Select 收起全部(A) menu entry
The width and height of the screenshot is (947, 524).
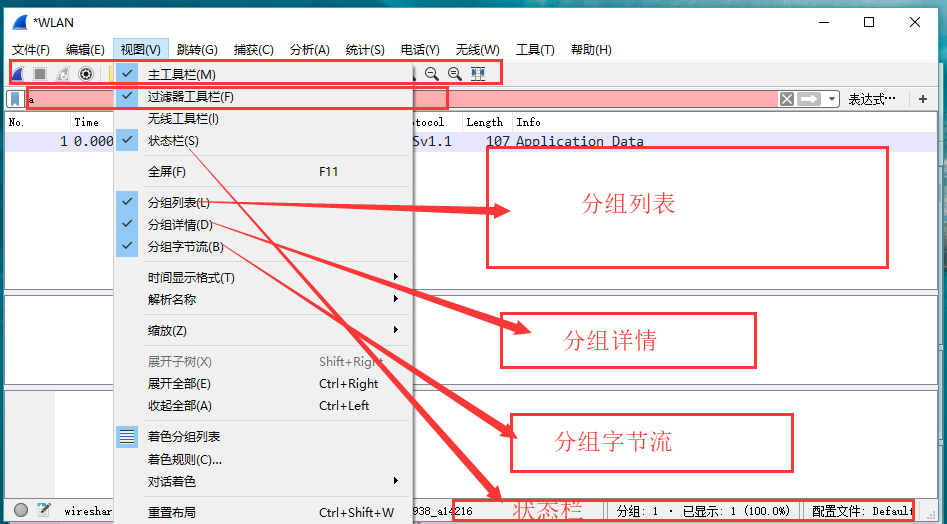(x=263, y=405)
